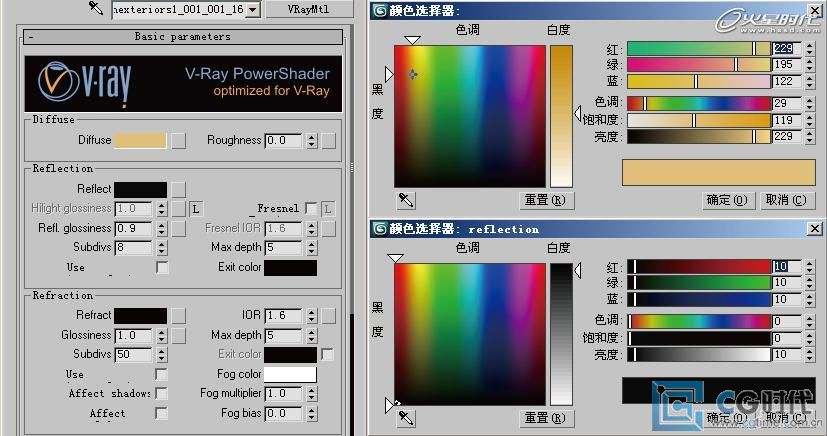Screen dimensions: 827x436
Task: Enable the Affect alpha checkbox
Action: coord(161,413)
